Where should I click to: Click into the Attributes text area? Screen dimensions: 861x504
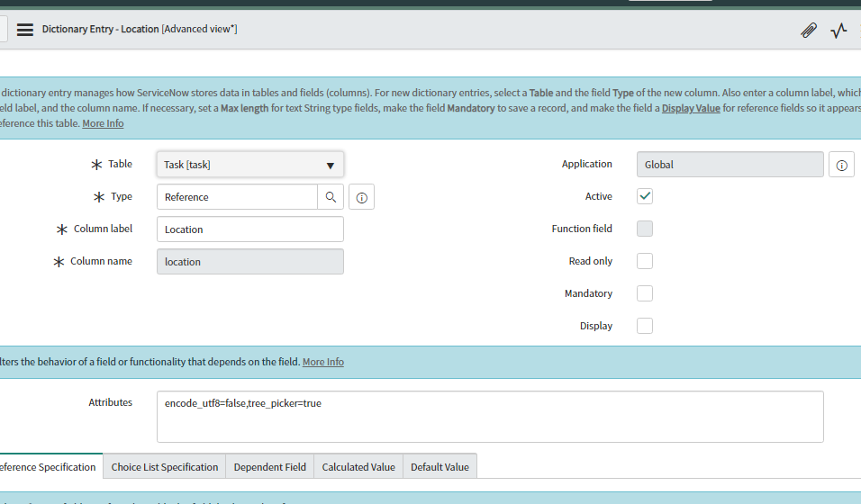(490, 417)
